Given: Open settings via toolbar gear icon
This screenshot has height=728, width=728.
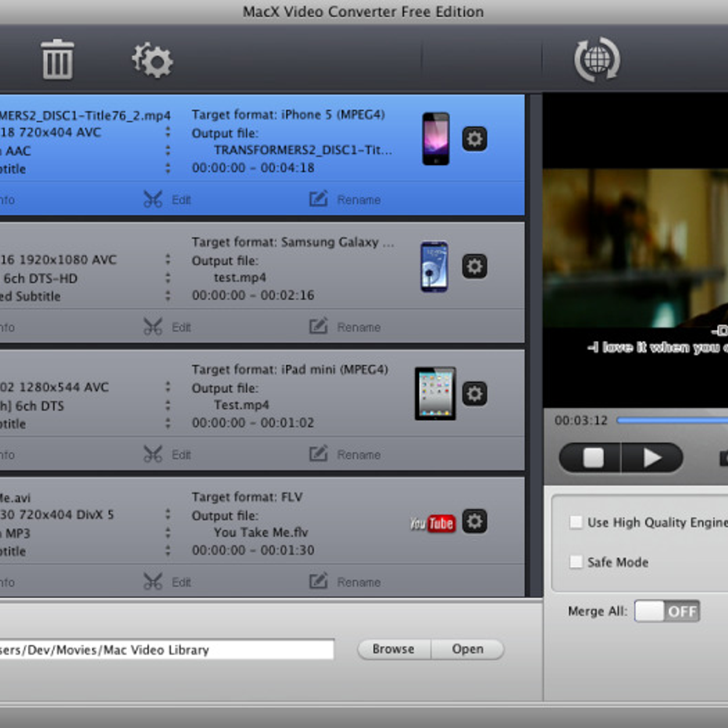Looking at the screenshot, I should [x=153, y=61].
